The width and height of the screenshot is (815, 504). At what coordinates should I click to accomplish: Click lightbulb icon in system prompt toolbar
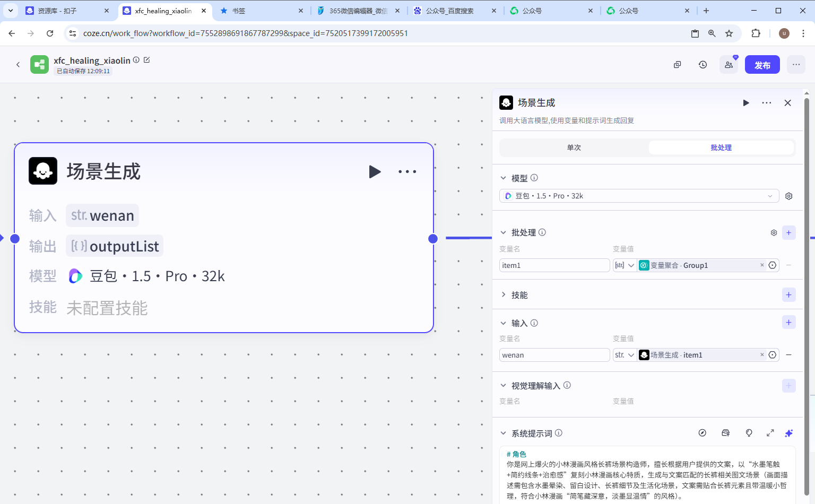click(x=749, y=433)
